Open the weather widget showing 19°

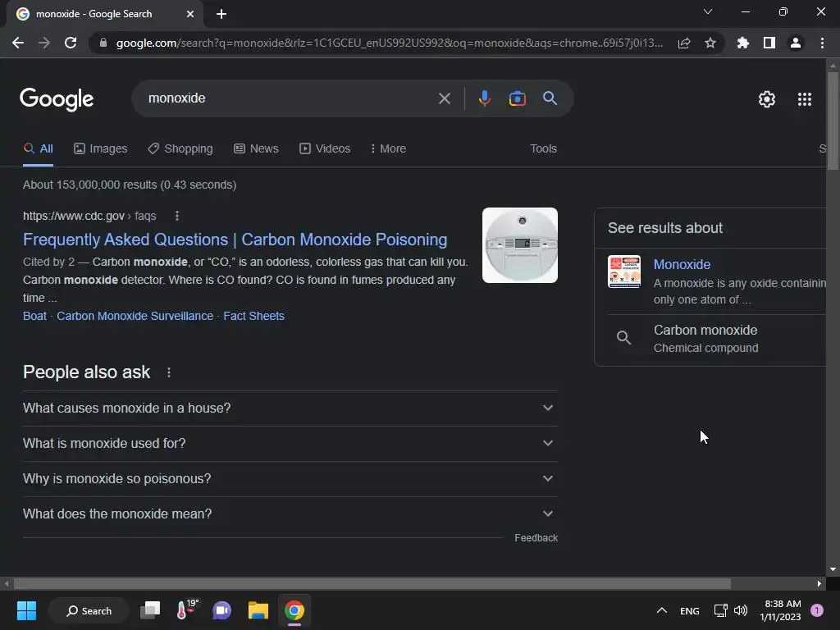point(187,609)
